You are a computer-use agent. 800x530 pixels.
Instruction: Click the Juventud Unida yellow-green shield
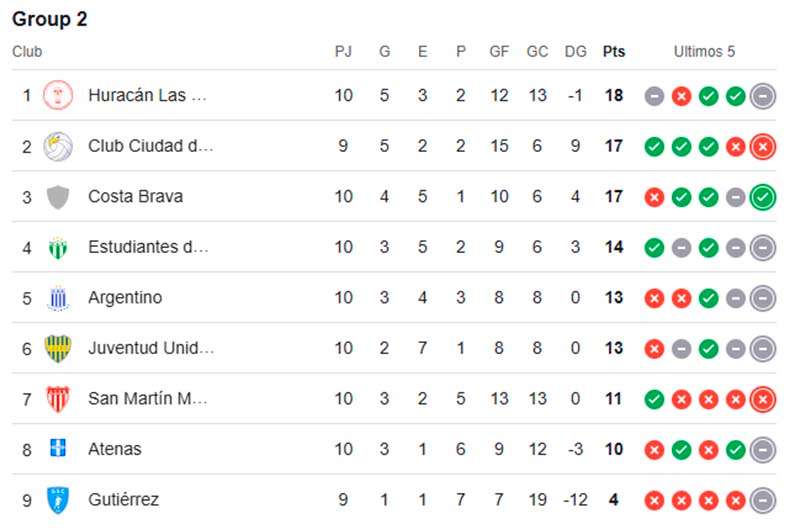(x=58, y=349)
